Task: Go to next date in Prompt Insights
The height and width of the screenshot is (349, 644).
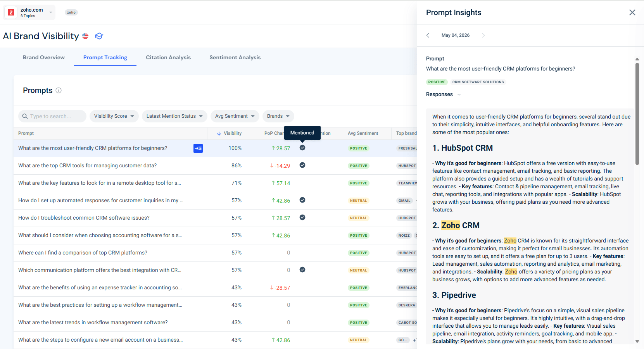Action: pos(483,35)
